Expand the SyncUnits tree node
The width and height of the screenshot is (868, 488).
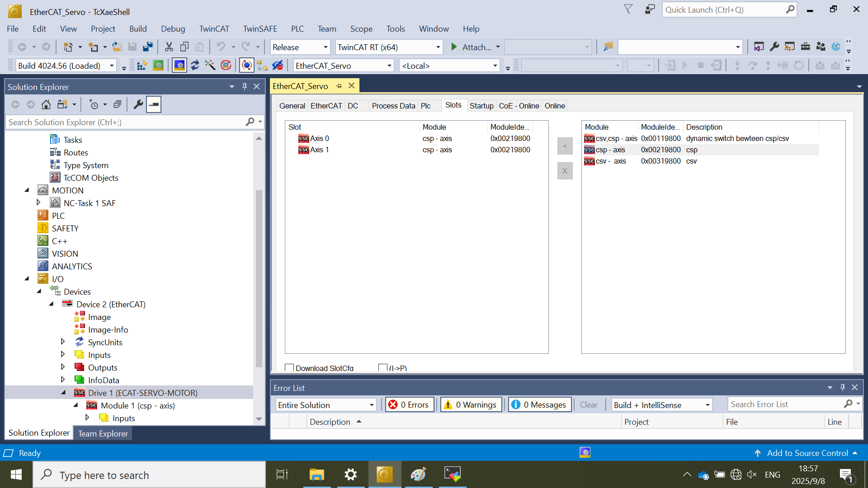[x=63, y=342]
